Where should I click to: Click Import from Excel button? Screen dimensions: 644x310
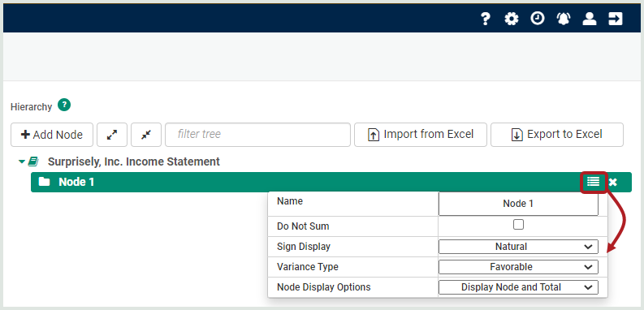point(421,135)
